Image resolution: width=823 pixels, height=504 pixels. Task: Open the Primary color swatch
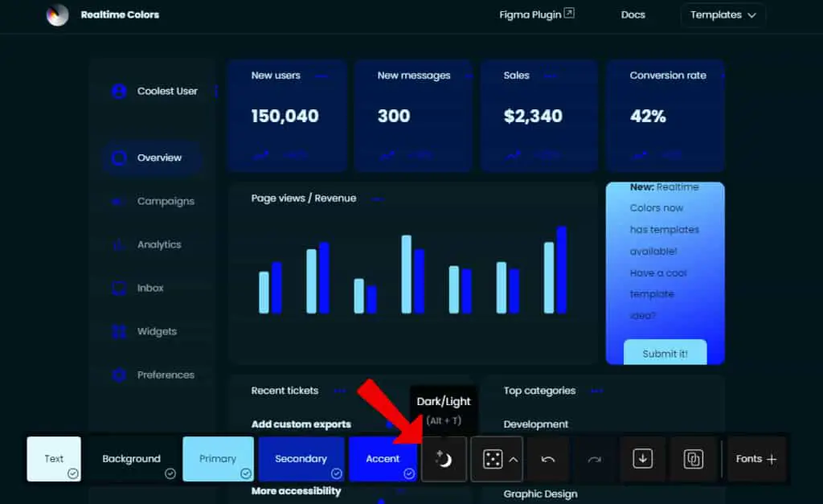pyautogui.click(x=218, y=459)
